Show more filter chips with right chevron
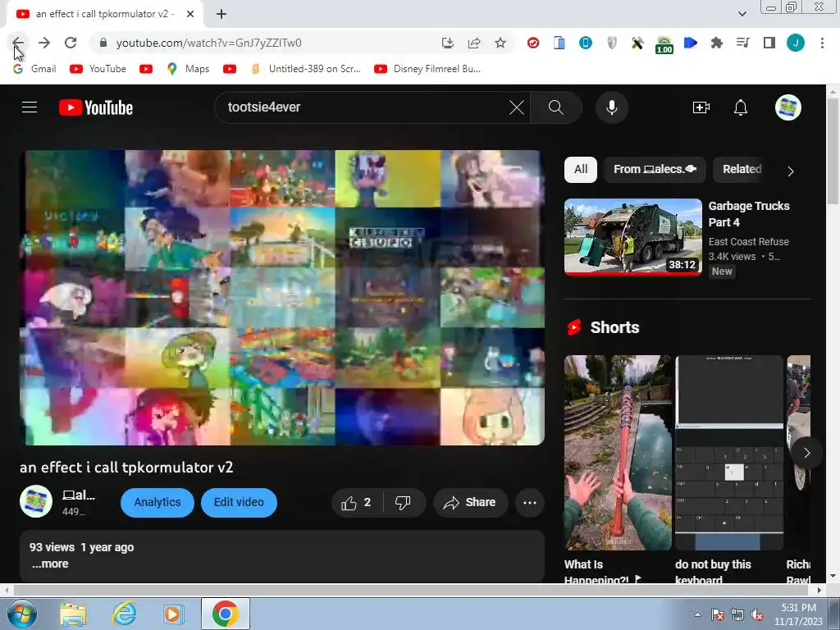Screen dimensions: 840x630 [791, 171]
